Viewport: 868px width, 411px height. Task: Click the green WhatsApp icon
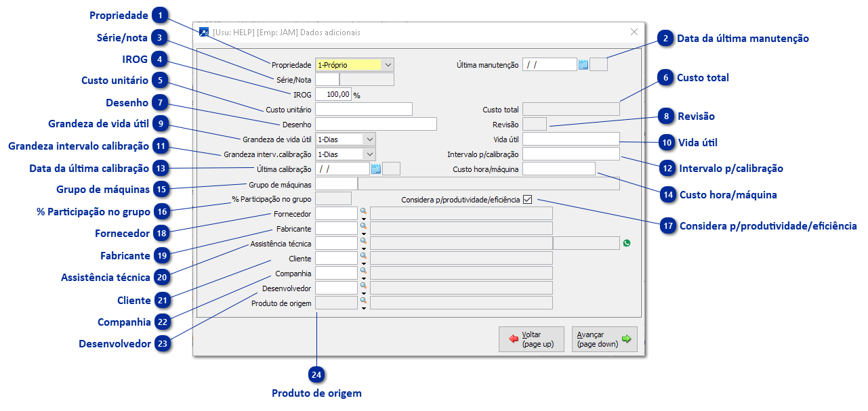pos(627,243)
